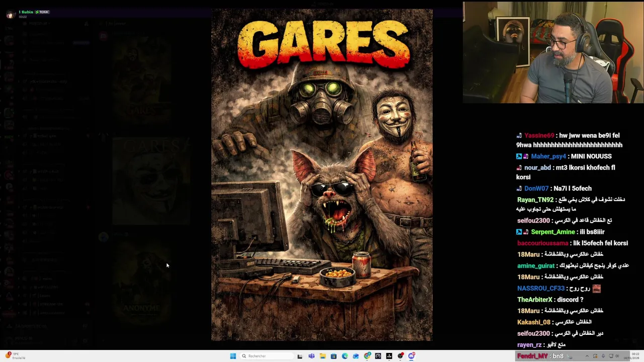644x362 pixels.
Task: Open volume control tray icon
Action: tap(617, 356)
